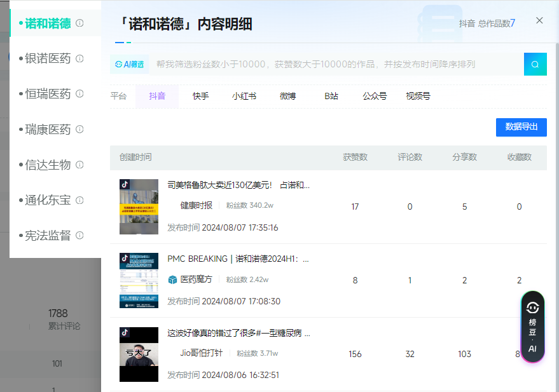Open title PMC BREAKING | 诺和诺德2024H1
559x392 pixels.
click(238, 259)
